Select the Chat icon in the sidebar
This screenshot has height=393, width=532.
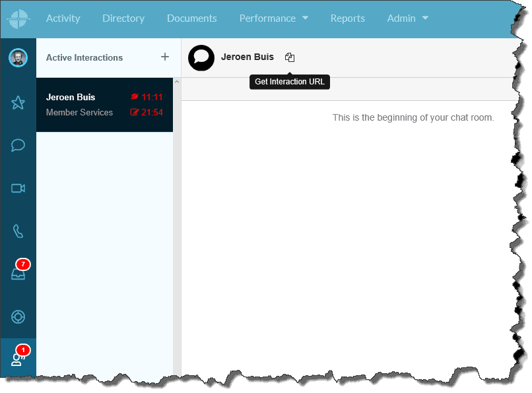point(18,145)
